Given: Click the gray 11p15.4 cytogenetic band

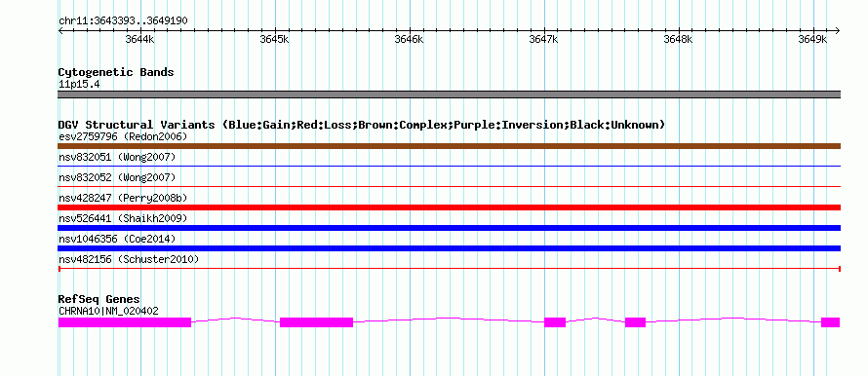Looking at the screenshot, I should click(449, 94).
